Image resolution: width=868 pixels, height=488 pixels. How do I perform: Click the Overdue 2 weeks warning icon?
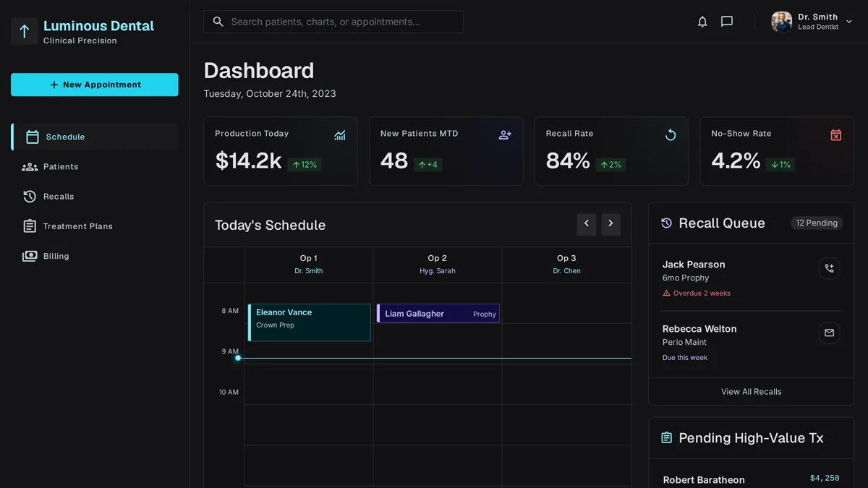point(667,294)
